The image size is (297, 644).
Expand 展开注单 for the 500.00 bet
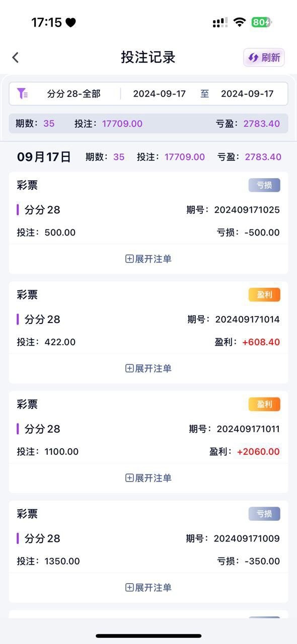[148, 259]
